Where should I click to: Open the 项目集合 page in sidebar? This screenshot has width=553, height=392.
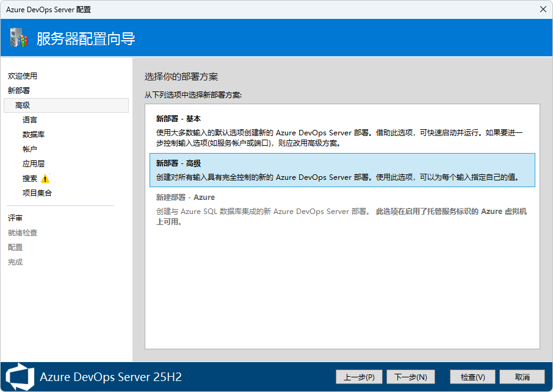pyautogui.click(x=37, y=193)
